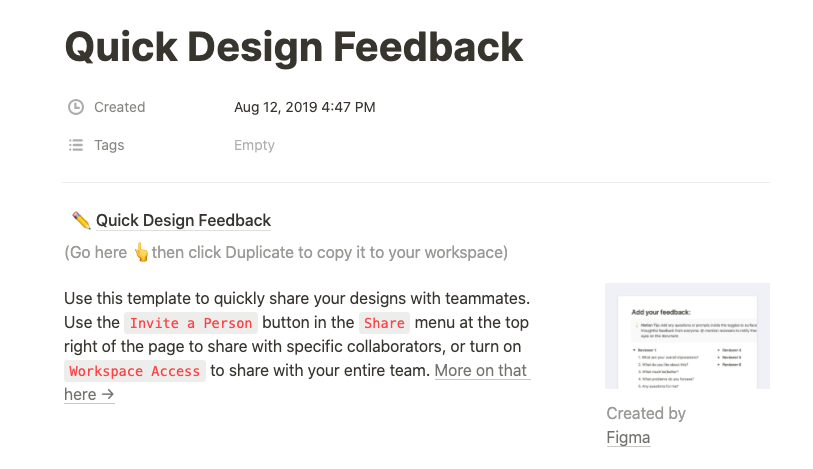Click the clock icon beside Created
The height and width of the screenshot is (469, 813).
pyautogui.click(x=75, y=107)
